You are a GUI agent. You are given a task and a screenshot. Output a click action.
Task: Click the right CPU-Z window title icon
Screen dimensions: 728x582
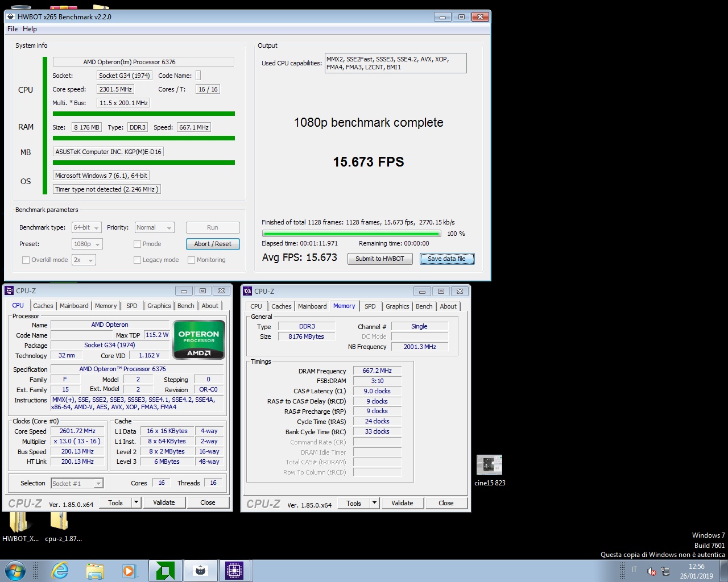point(247,291)
